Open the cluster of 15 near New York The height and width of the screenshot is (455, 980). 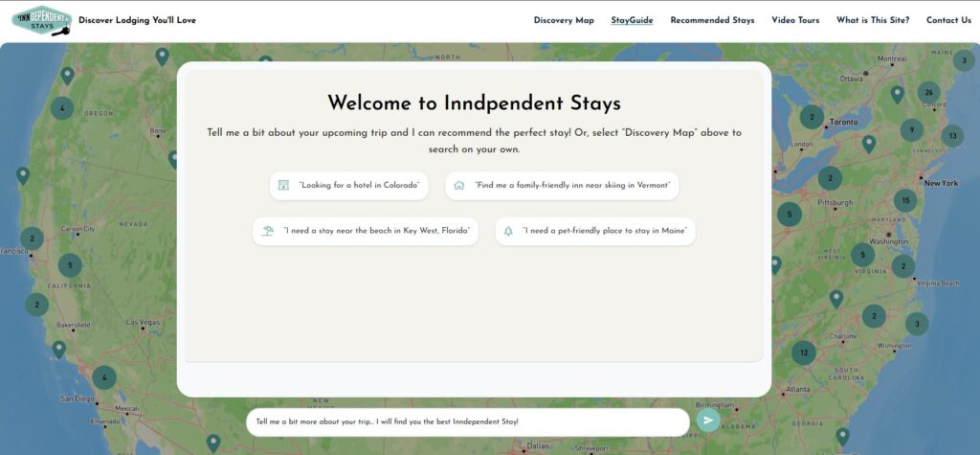coord(905,201)
